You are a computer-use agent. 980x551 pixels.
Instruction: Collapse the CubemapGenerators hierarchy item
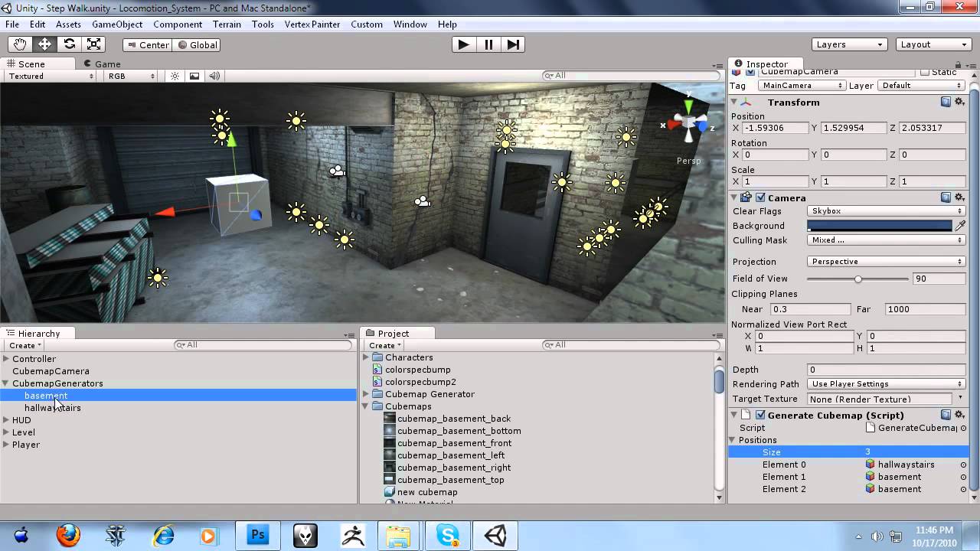tap(6, 383)
